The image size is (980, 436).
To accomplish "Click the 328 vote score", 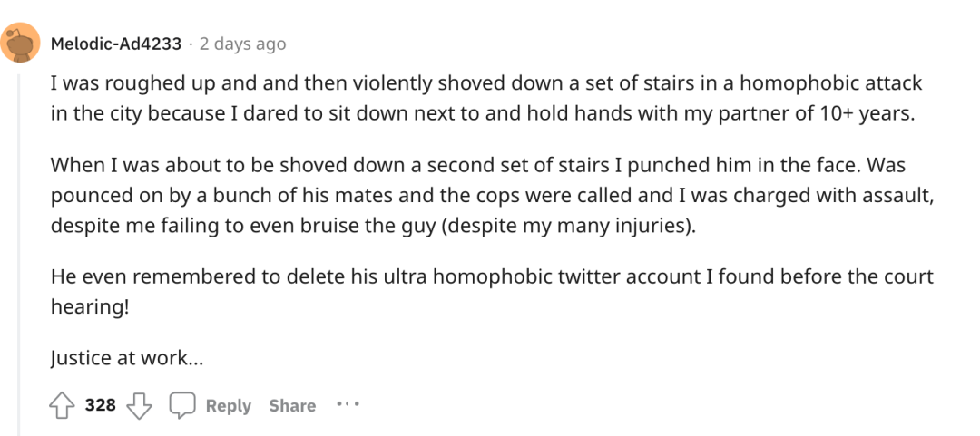I will (101, 405).
